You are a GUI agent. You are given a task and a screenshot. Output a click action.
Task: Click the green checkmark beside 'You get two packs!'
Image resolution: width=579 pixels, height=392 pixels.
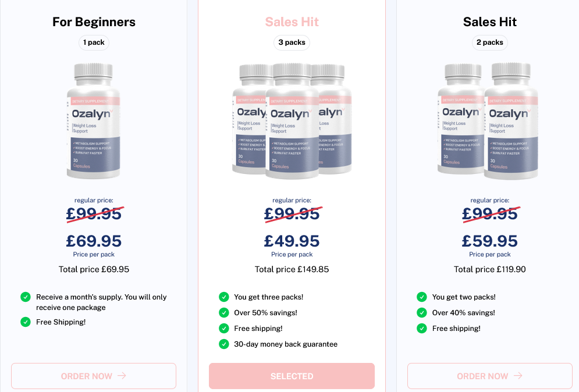(422, 297)
